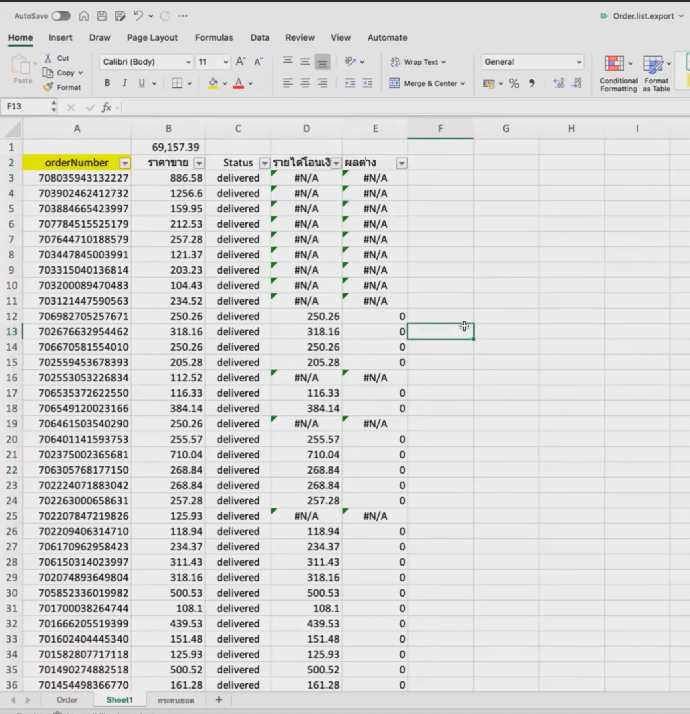
Task: Open the font name Calibri dropdown
Action: click(188, 62)
